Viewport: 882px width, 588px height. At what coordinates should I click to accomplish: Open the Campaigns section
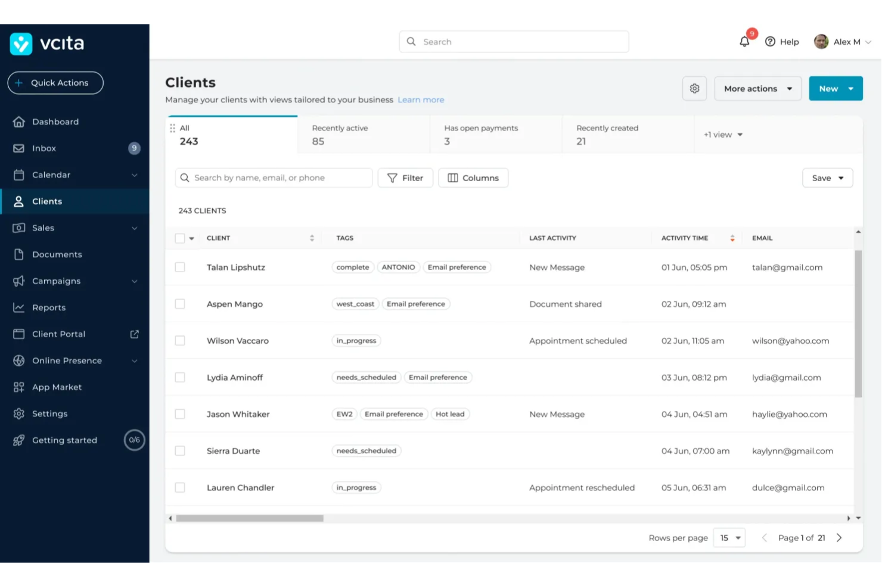[56, 281]
